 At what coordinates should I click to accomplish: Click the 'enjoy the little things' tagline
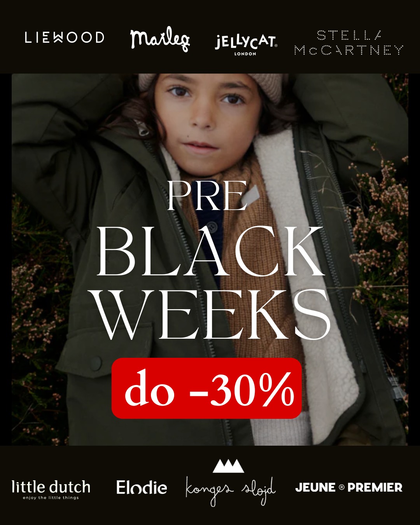(51, 498)
